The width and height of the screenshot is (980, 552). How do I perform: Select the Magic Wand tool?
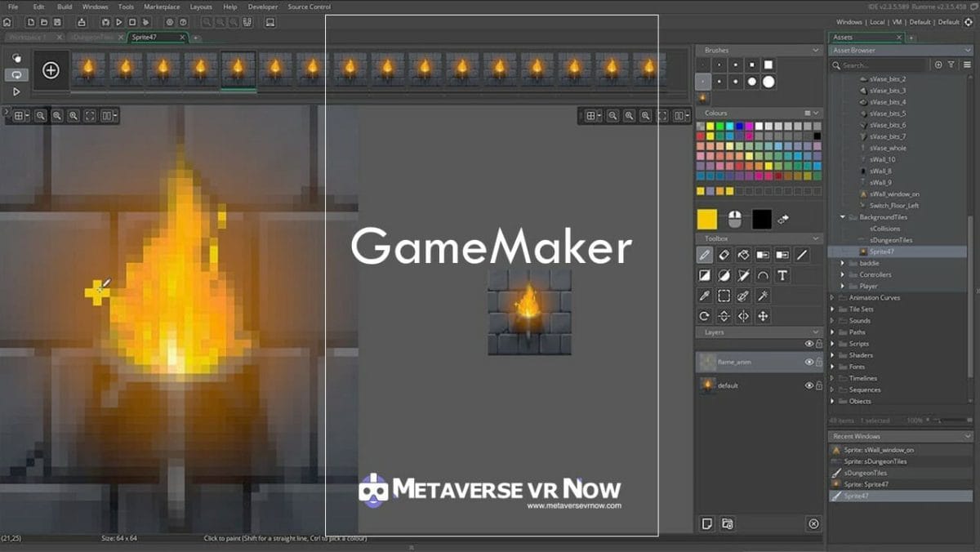[763, 296]
